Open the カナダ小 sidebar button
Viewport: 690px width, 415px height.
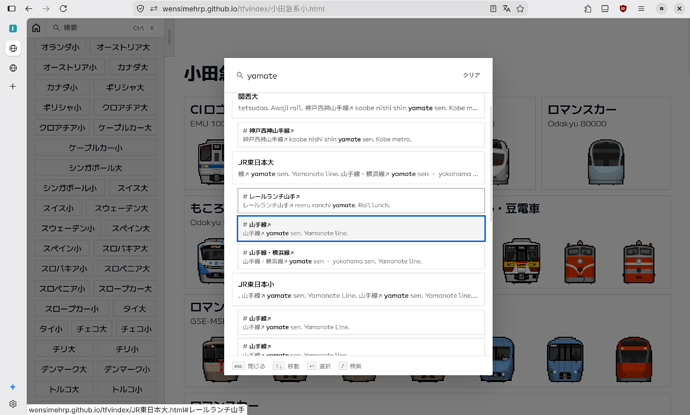tap(62, 88)
